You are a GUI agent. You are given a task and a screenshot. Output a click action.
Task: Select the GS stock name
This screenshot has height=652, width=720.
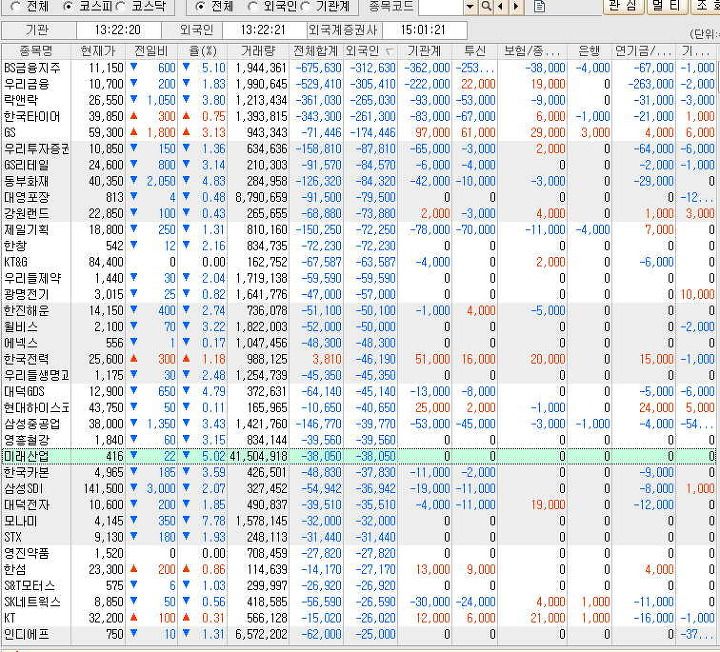pyautogui.click(x=10, y=133)
